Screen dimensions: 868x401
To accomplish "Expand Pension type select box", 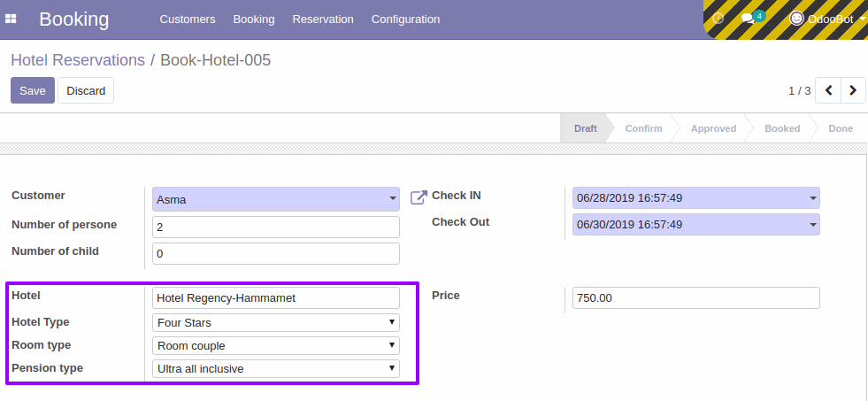I will (x=276, y=368).
